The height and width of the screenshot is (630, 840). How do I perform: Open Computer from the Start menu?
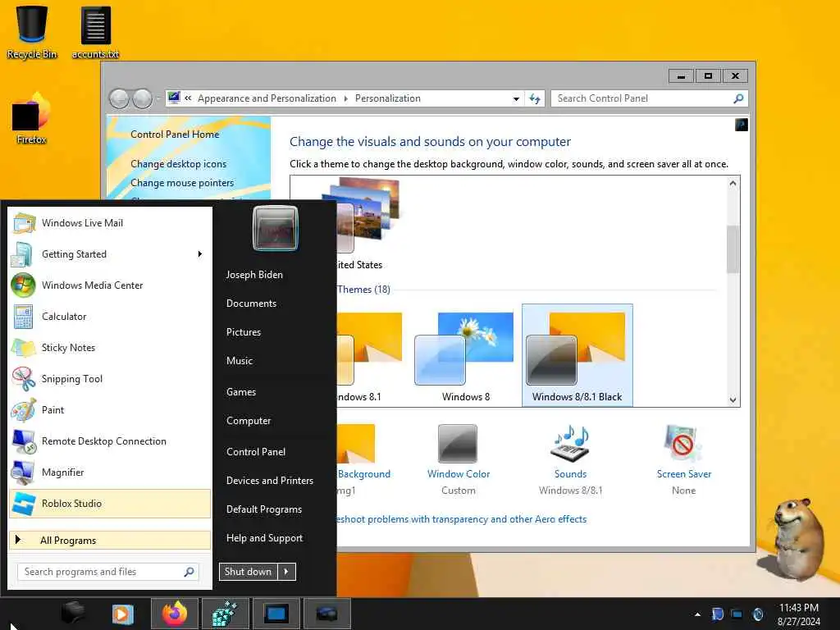pyautogui.click(x=249, y=421)
